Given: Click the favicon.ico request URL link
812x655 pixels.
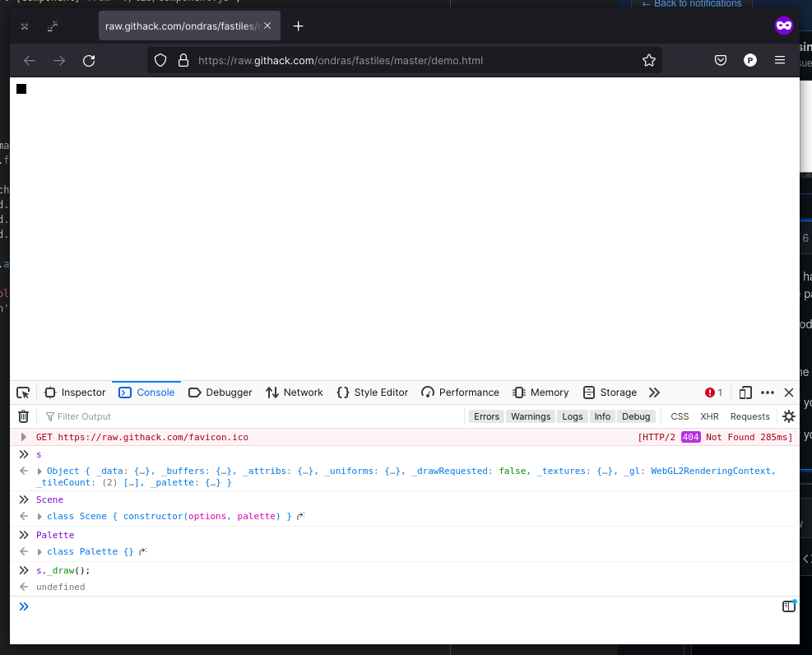Looking at the screenshot, I should coord(153,437).
